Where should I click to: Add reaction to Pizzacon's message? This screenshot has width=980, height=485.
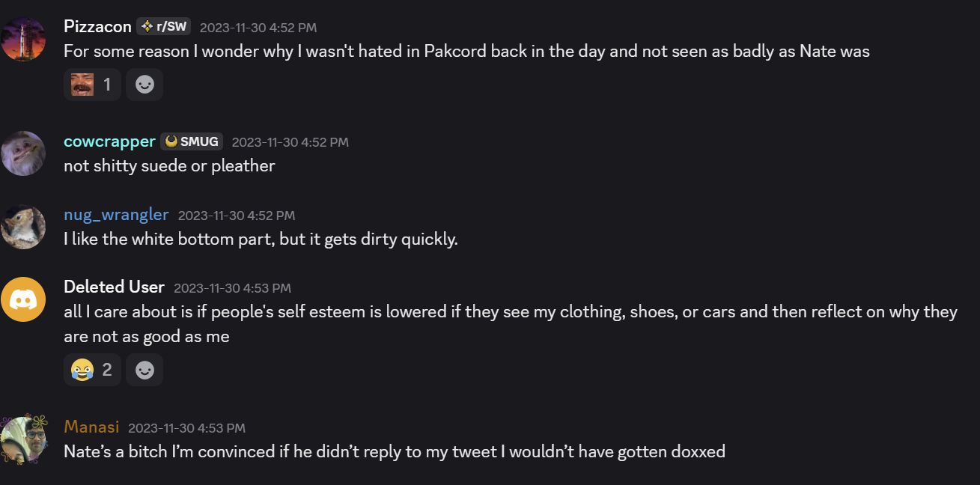(144, 85)
